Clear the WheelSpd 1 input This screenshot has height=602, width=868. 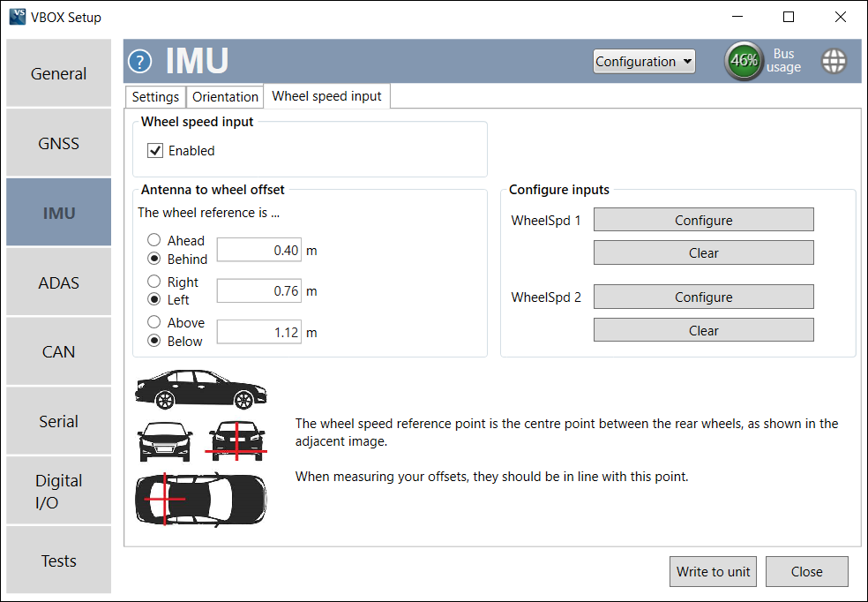click(x=704, y=252)
